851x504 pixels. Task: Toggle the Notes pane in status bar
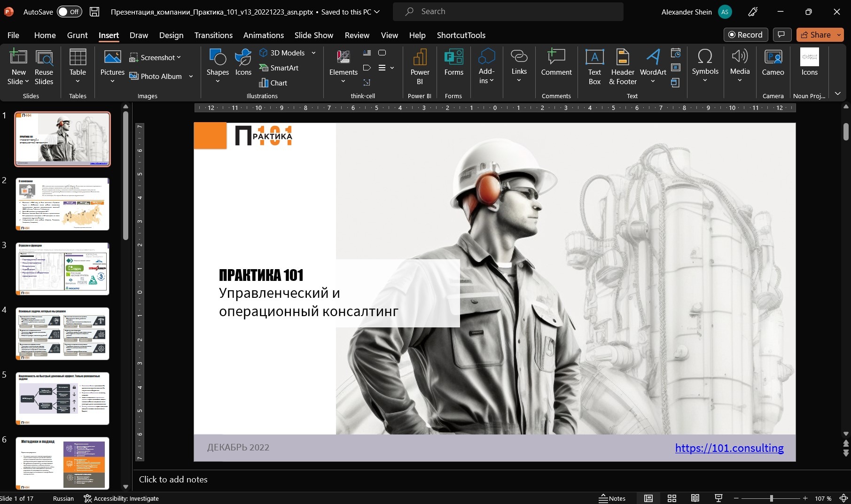pyautogui.click(x=612, y=498)
